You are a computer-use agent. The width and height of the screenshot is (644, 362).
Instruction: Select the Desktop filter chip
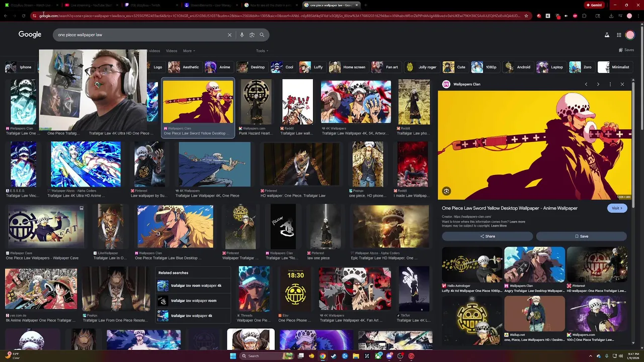point(251,67)
